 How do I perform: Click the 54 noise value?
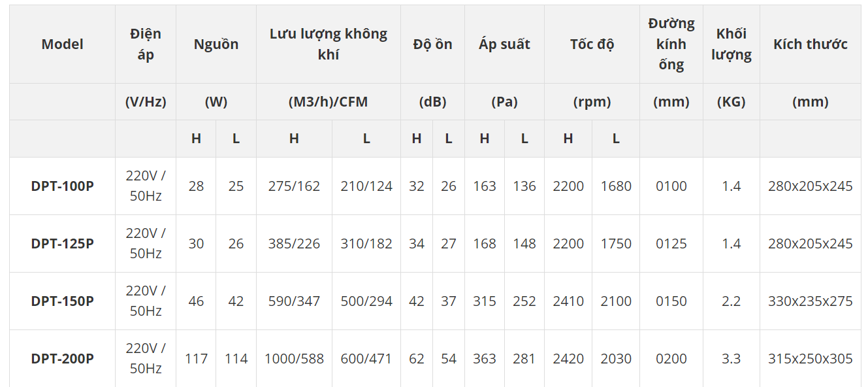point(449,359)
